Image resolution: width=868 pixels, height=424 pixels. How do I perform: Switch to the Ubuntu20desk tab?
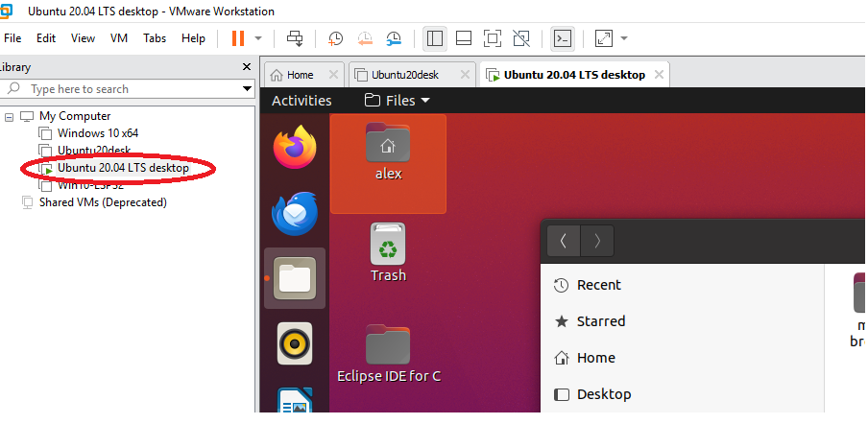(x=411, y=75)
